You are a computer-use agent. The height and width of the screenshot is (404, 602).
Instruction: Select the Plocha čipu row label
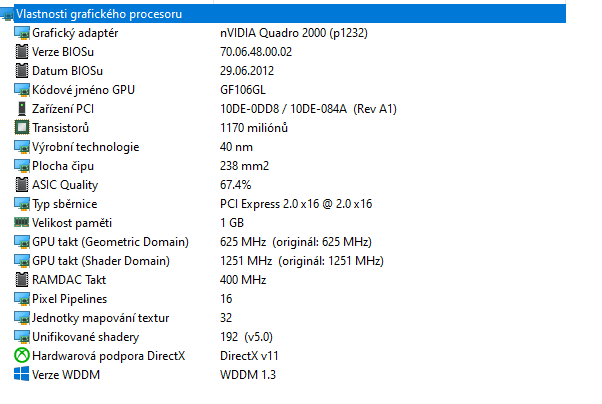coord(65,166)
